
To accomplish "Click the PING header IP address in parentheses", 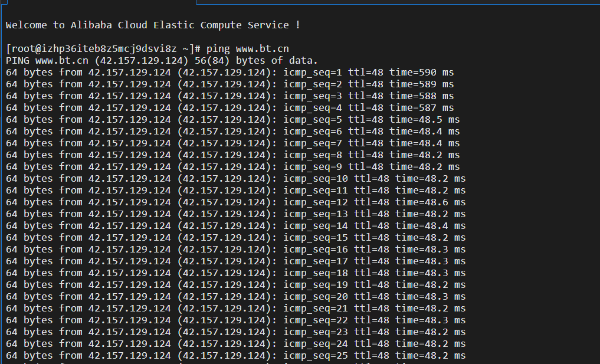I will tap(141, 61).
